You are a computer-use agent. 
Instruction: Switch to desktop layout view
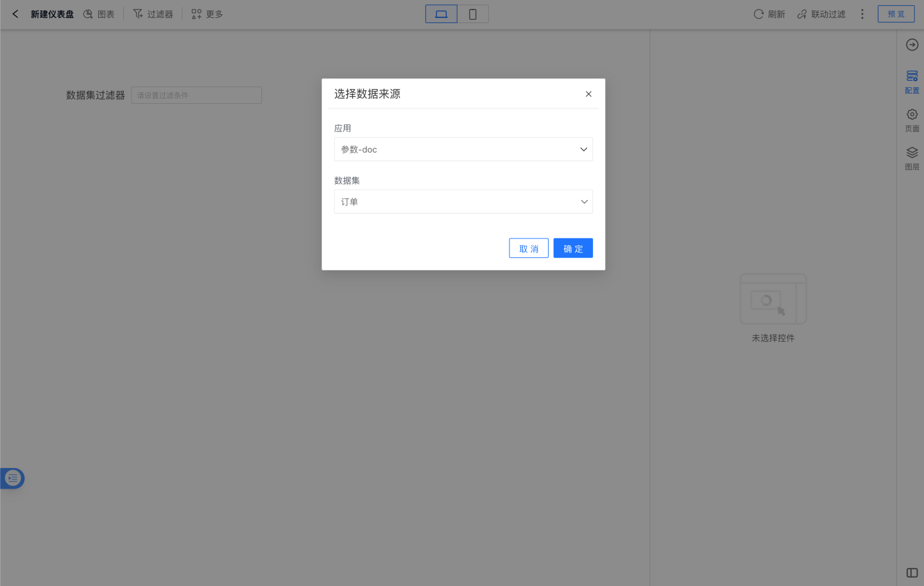[x=441, y=14]
